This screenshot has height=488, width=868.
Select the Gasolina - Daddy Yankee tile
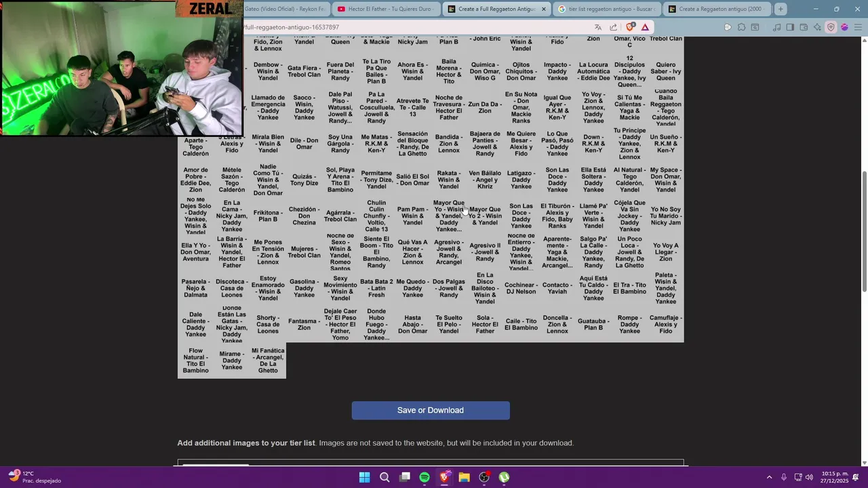click(x=304, y=288)
